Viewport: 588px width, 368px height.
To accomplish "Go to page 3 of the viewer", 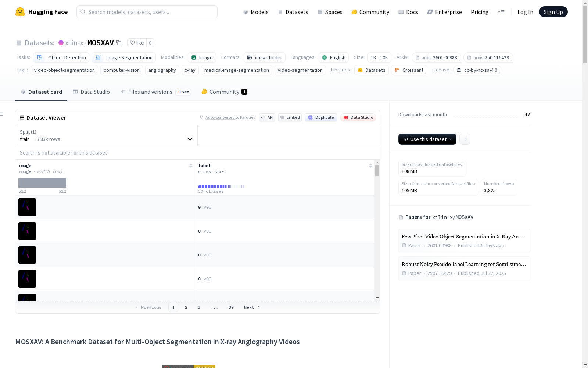I will (199, 307).
